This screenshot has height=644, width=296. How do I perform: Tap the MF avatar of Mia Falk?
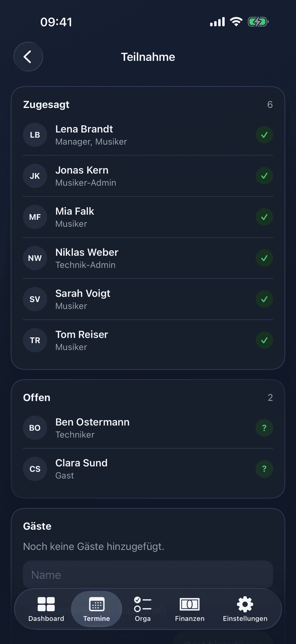[35, 217]
